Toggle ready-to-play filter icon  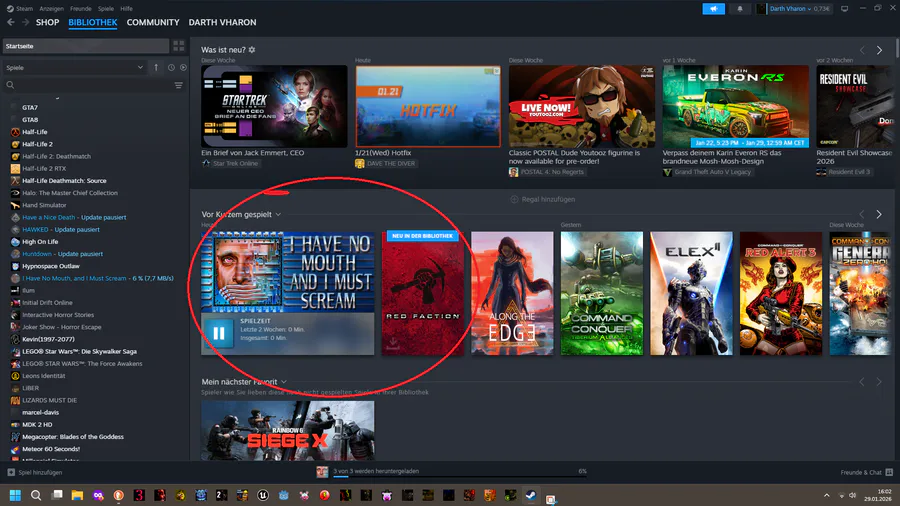(x=183, y=68)
